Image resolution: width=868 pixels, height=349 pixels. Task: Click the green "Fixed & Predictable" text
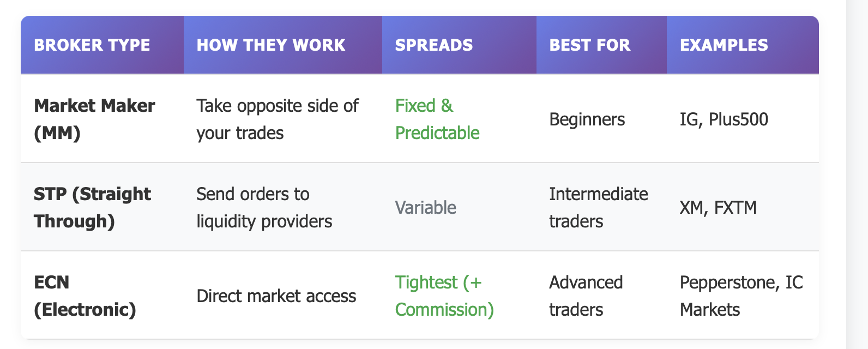437,119
